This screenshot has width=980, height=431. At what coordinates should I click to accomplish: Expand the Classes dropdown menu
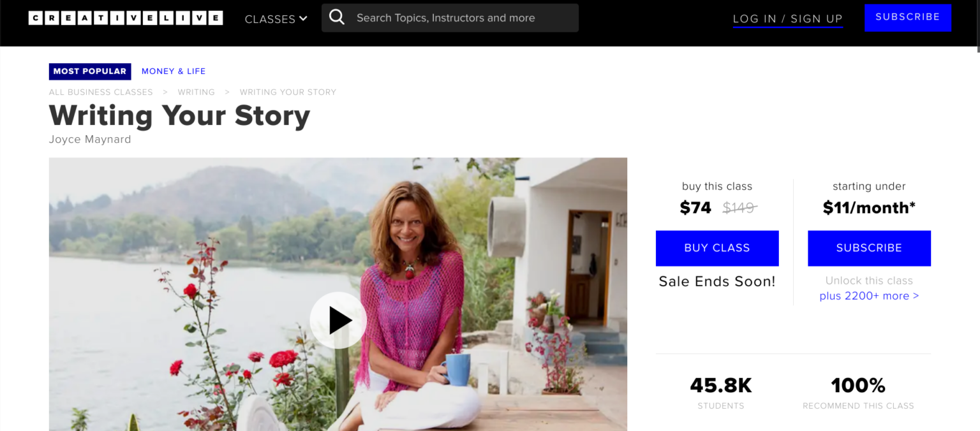tap(269, 19)
